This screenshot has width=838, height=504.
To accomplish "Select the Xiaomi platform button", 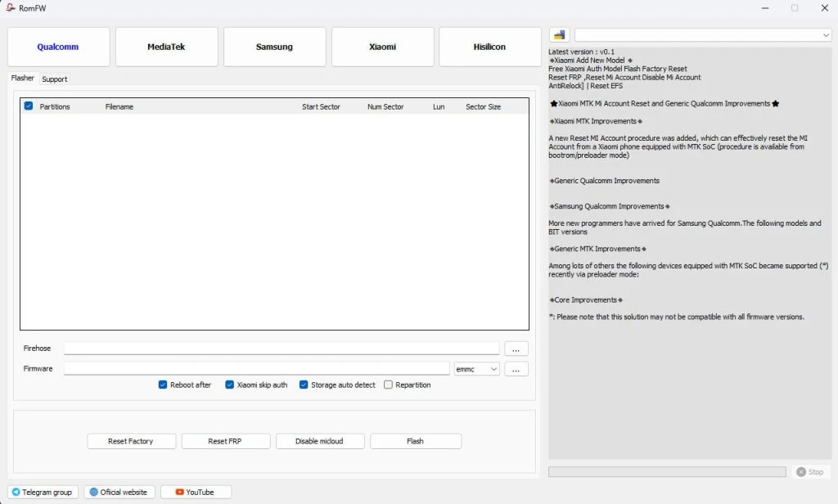I will [383, 47].
